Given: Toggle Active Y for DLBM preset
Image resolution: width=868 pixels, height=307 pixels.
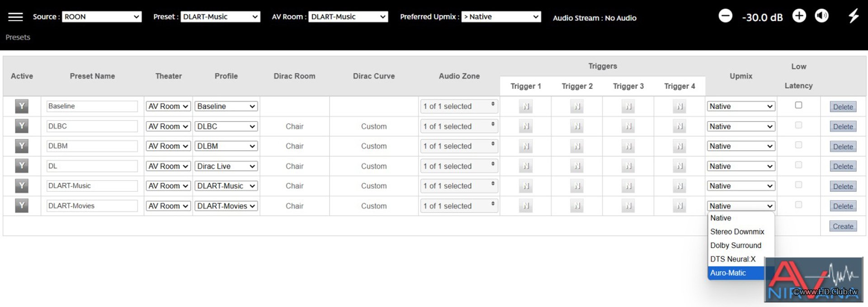Looking at the screenshot, I should pos(22,146).
